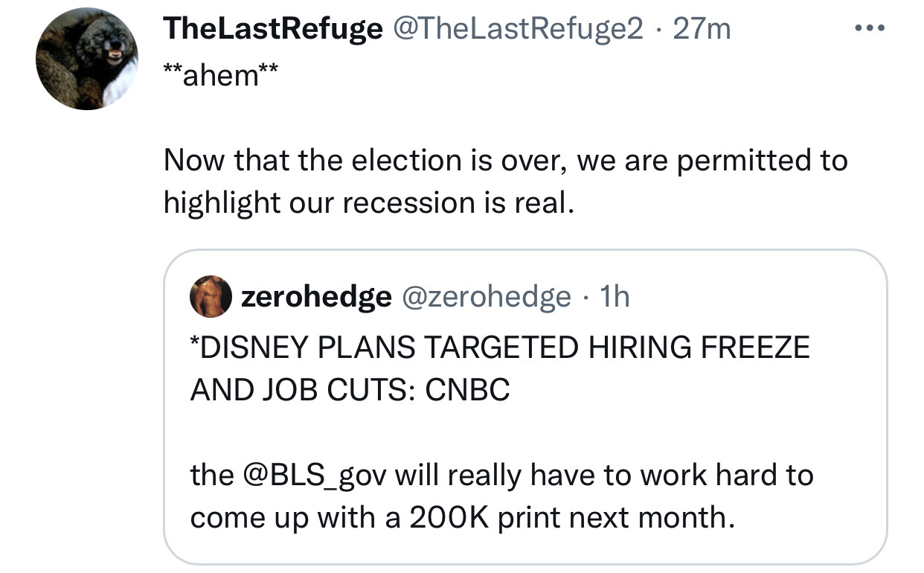Click the @zerohedge handle in quoted tweet

coord(486,296)
